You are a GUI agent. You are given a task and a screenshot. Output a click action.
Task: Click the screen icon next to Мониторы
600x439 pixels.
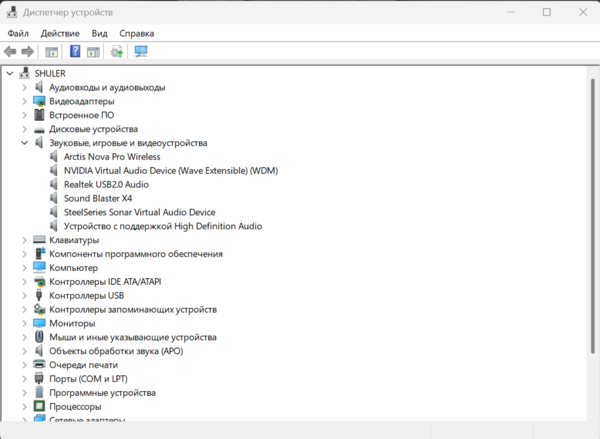pyautogui.click(x=39, y=323)
